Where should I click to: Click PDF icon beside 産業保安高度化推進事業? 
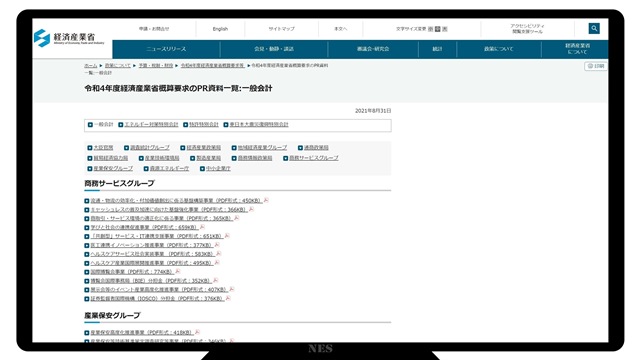click(197, 332)
